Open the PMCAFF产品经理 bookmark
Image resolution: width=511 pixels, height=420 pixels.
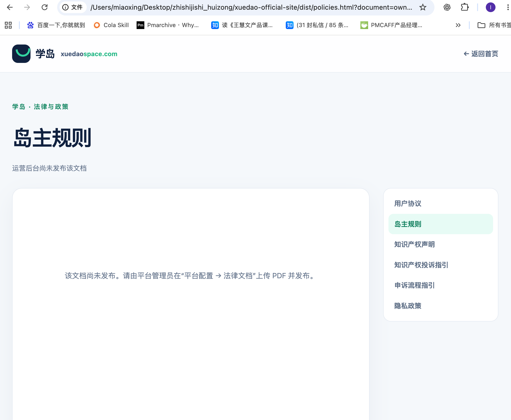coord(391,25)
